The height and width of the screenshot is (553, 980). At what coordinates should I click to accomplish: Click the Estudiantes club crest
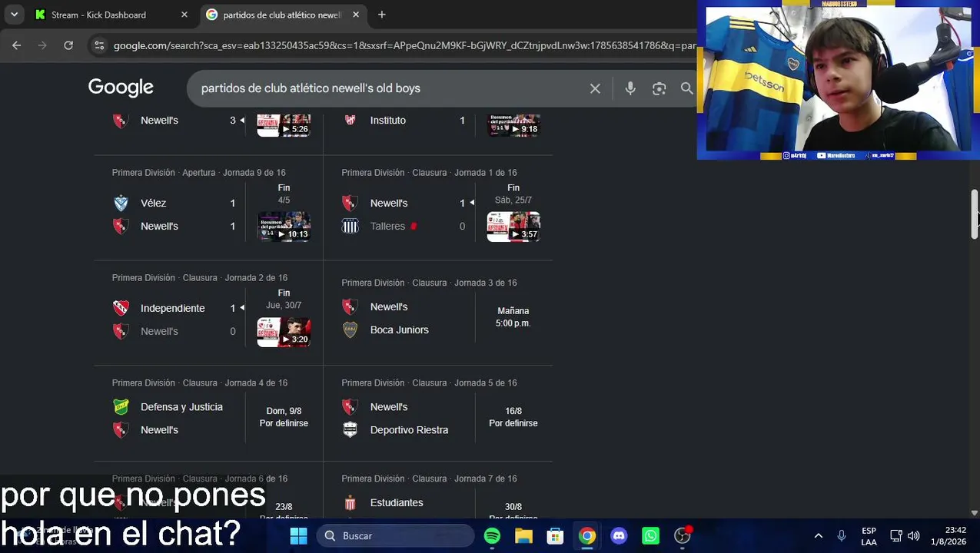pyautogui.click(x=350, y=502)
